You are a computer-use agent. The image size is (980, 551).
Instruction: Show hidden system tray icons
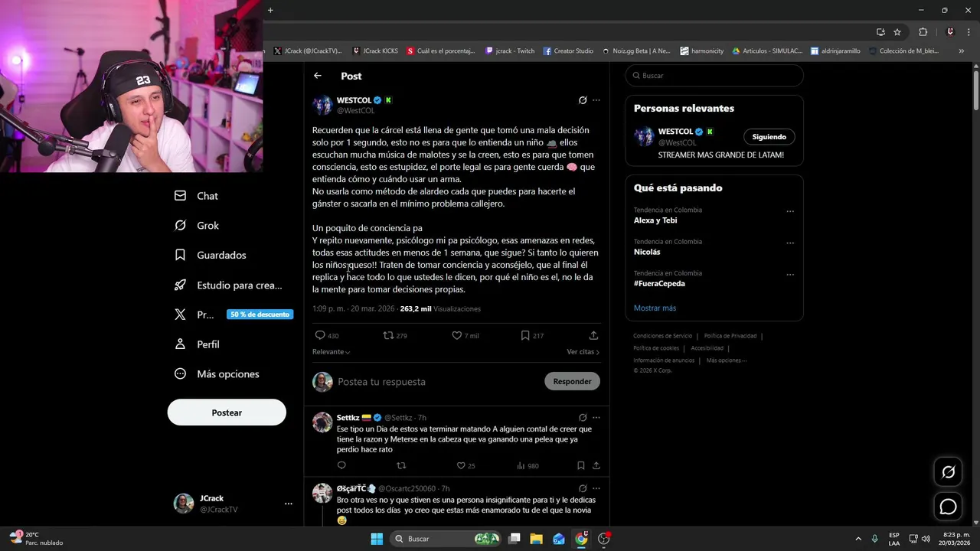pos(857,539)
